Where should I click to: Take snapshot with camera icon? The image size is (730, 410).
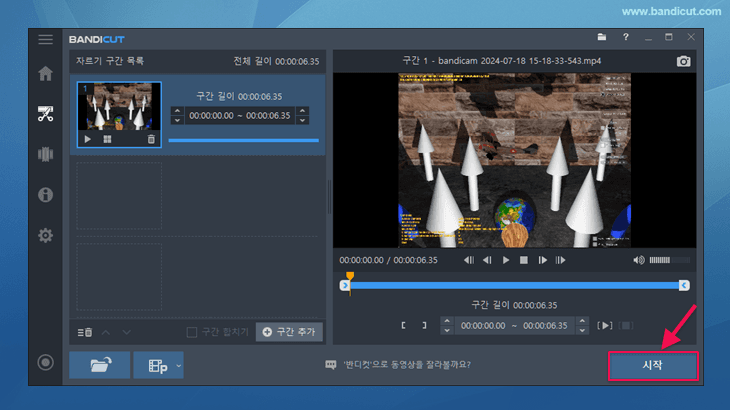(683, 61)
